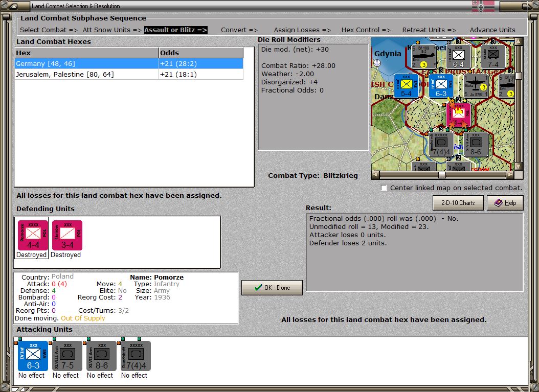Click the Stuka Ju 87B bomber on map
This screenshot has height=392, width=539.
[476, 86]
